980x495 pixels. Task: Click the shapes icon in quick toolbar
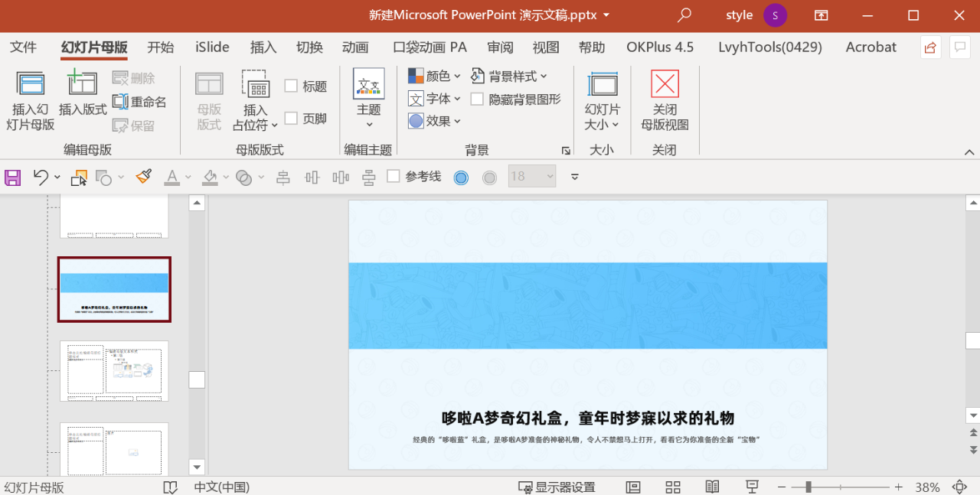(105, 177)
